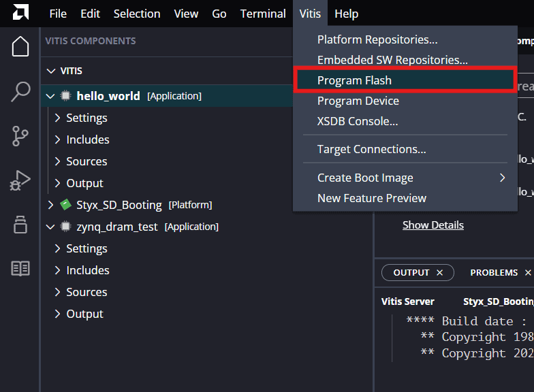Select Program Flash from Vitis menu
The image size is (534, 392).
click(x=354, y=80)
